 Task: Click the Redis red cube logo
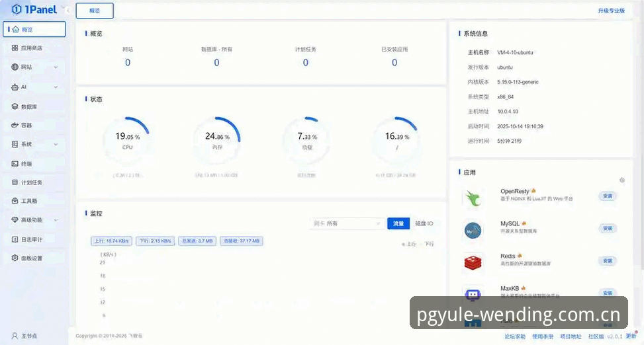473,262
